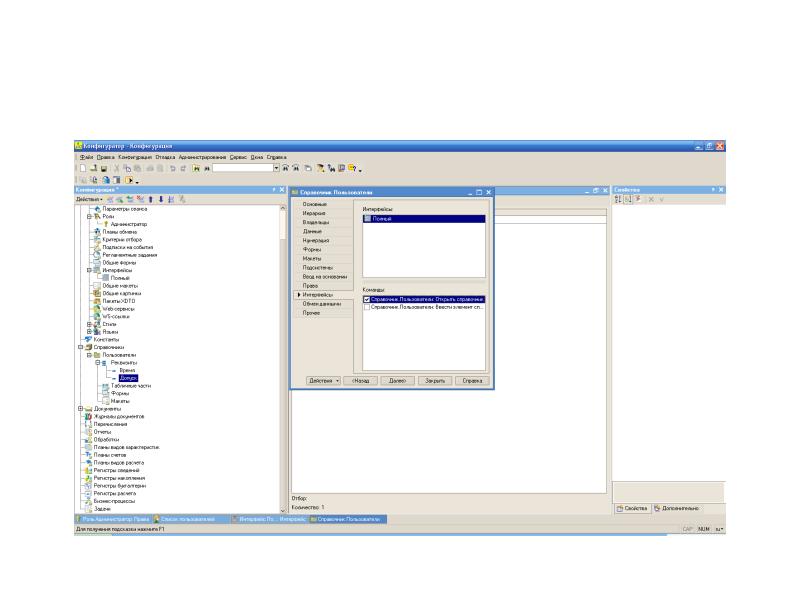Open the Действия dropdown in Configuration panel

(89, 199)
